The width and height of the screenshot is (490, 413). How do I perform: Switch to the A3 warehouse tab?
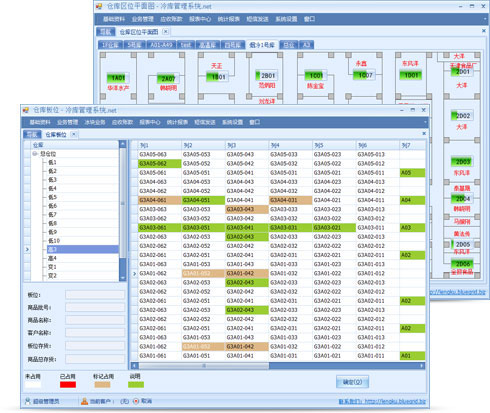coord(307,45)
